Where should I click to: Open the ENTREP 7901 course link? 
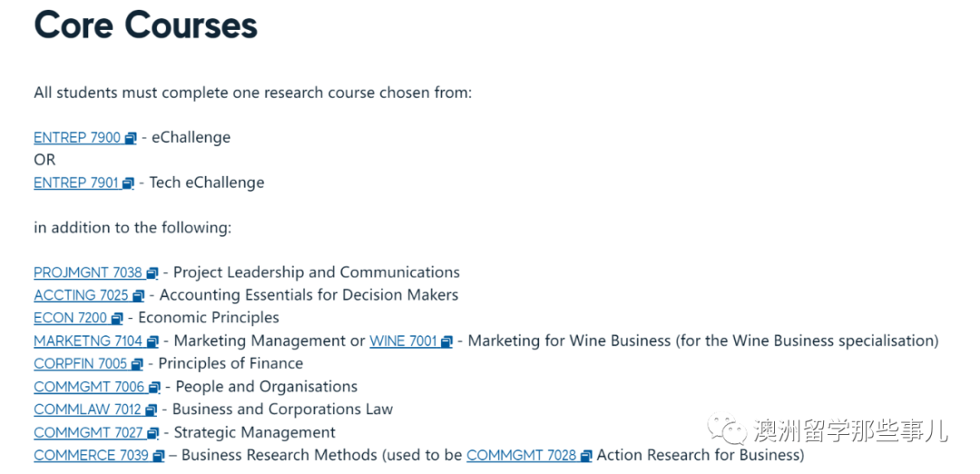[x=76, y=183]
